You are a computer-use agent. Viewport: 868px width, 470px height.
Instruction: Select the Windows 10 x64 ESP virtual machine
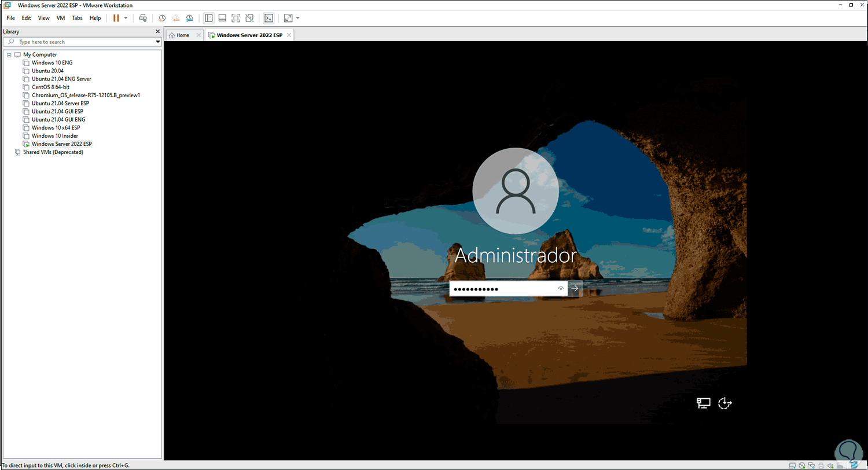click(56, 127)
